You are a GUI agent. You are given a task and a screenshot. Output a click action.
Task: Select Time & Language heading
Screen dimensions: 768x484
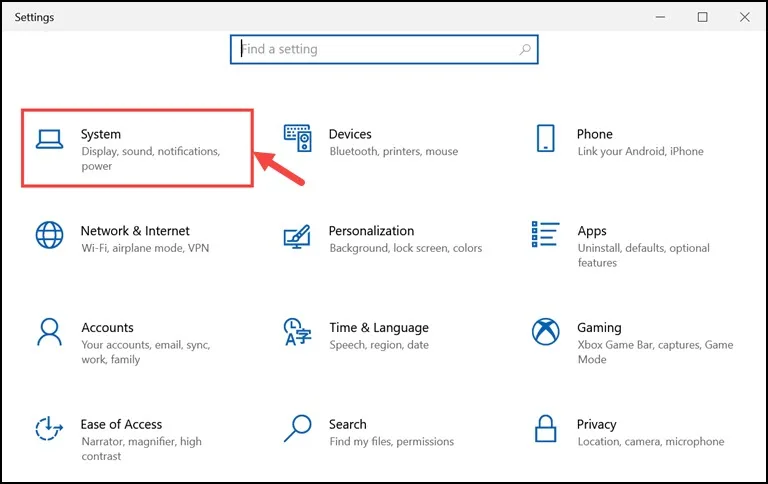(x=379, y=327)
